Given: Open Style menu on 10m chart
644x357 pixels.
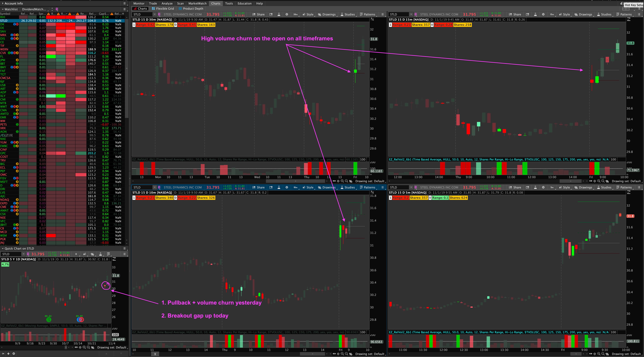Looking at the screenshot, I should 308,188.
